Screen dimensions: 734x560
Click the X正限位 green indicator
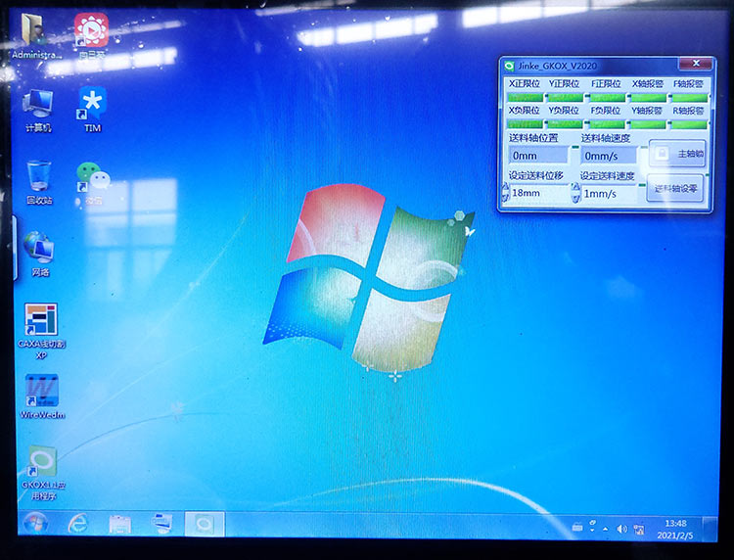526,97
